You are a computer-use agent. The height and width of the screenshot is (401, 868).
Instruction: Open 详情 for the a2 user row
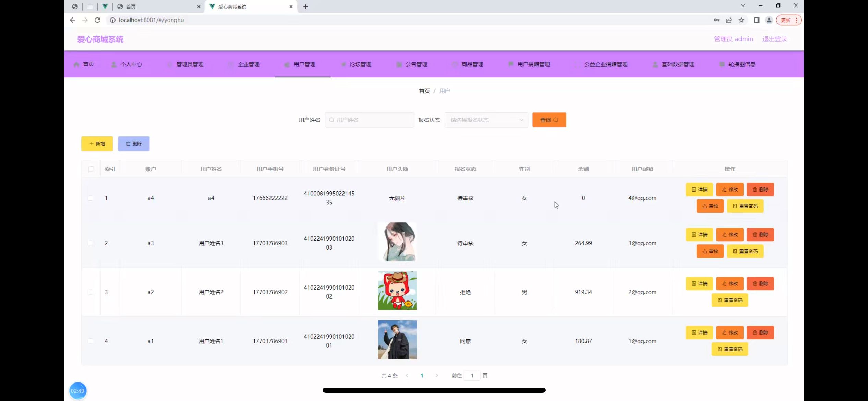(699, 284)
